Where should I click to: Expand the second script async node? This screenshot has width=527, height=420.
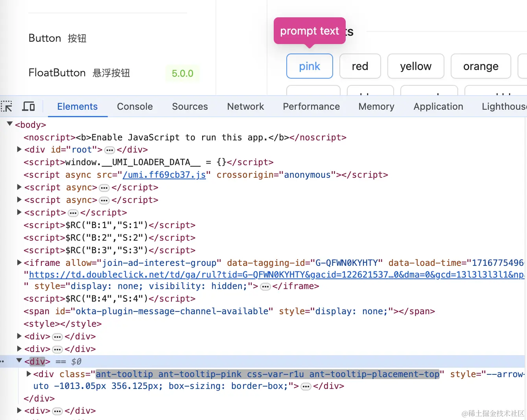19,200
